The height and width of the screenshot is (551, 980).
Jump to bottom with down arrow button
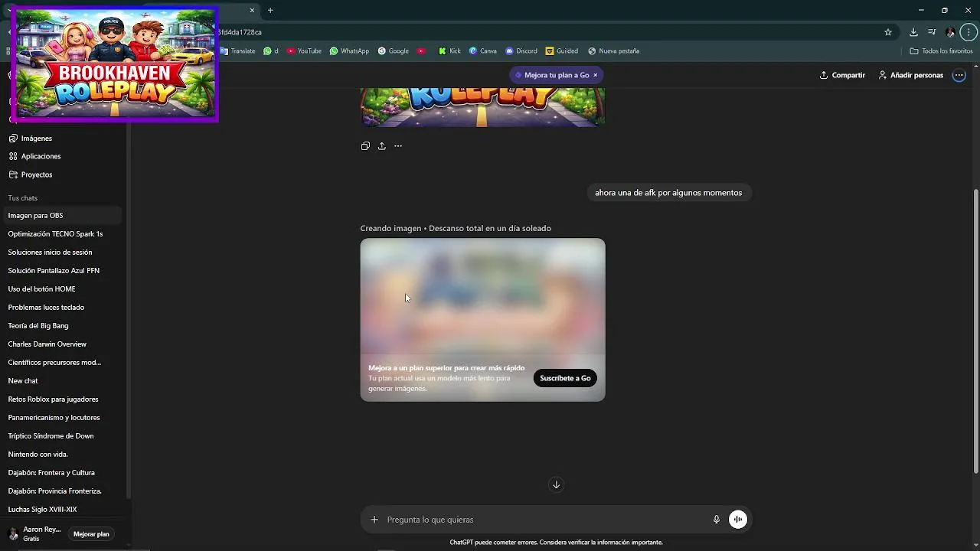(557, 484)
